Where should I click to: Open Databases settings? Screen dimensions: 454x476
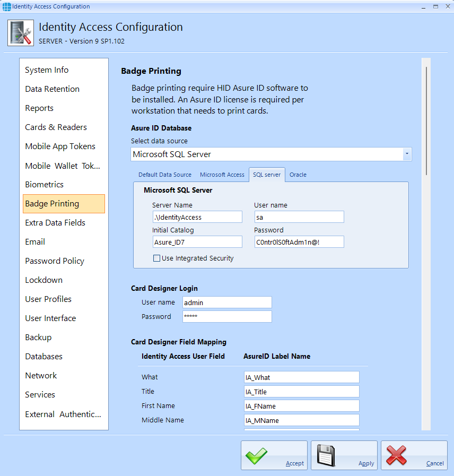(x=64, y=357)
